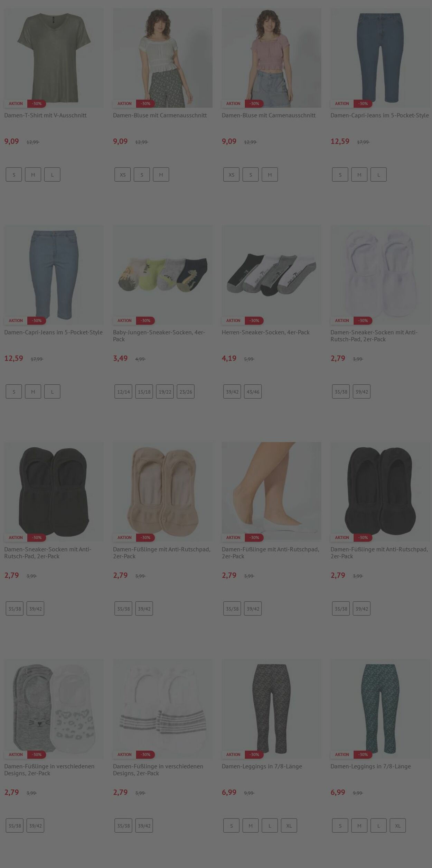
Task: Pick size 35/38 for white Damen-Sneaker-Socken
Action: (341, 392)
